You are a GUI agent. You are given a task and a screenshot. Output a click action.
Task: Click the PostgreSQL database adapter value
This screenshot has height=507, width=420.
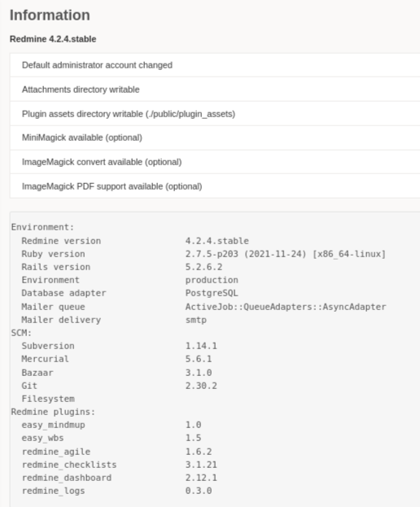pyautogui.click(x=212, y=293)
